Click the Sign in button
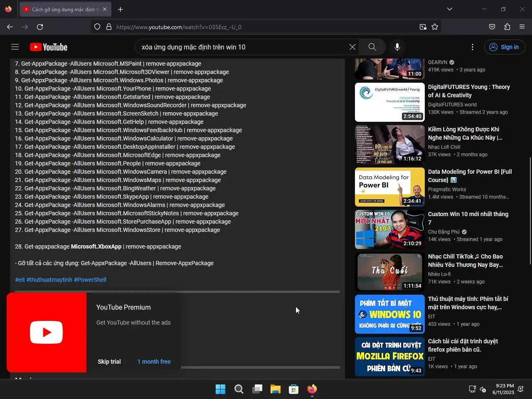The width and height of the screenshot is (532, 399). coord(505,47)
